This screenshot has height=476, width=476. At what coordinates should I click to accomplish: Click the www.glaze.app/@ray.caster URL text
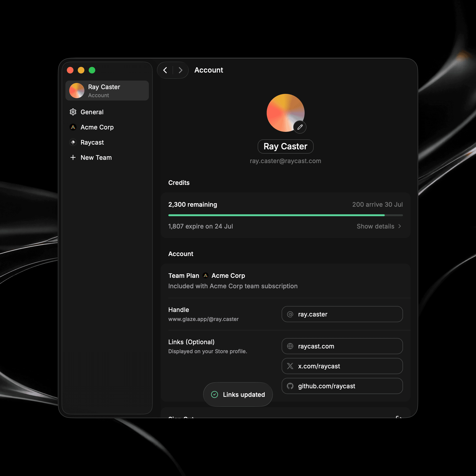coord(203,319)
